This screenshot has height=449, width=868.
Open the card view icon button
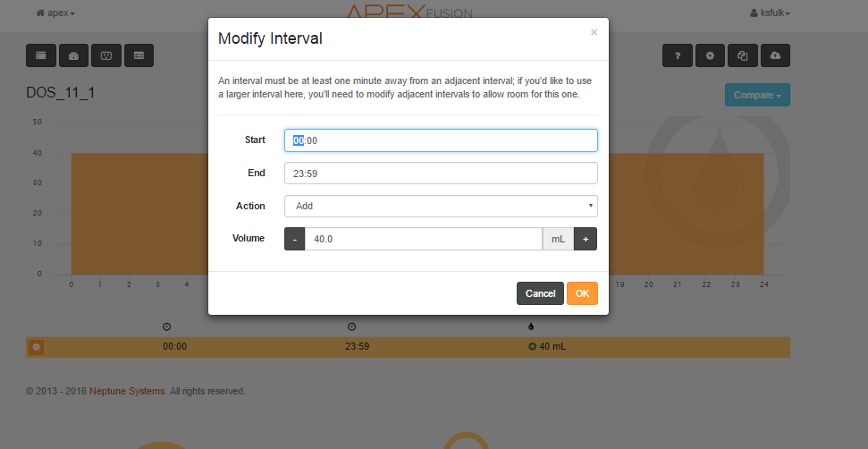139,55
